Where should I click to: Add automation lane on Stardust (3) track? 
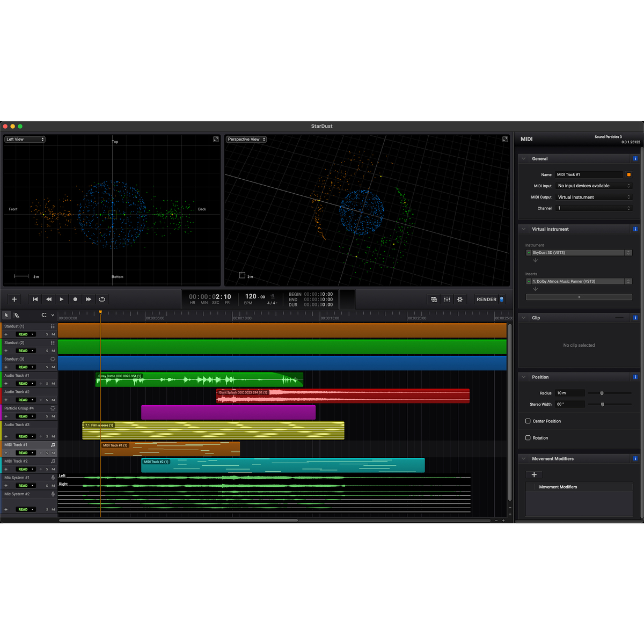[x=6, y=367]
